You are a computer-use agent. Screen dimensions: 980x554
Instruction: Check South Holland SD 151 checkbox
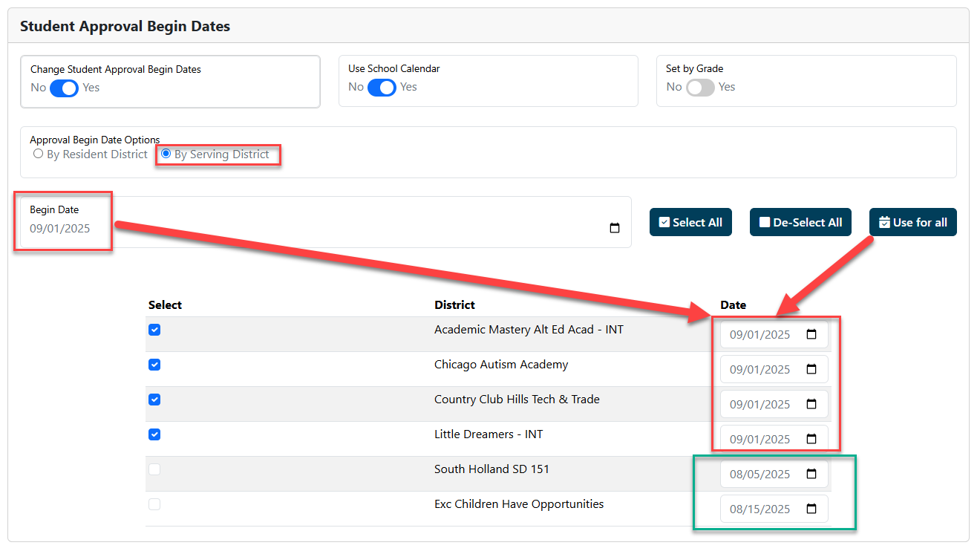tap(154, 469)
